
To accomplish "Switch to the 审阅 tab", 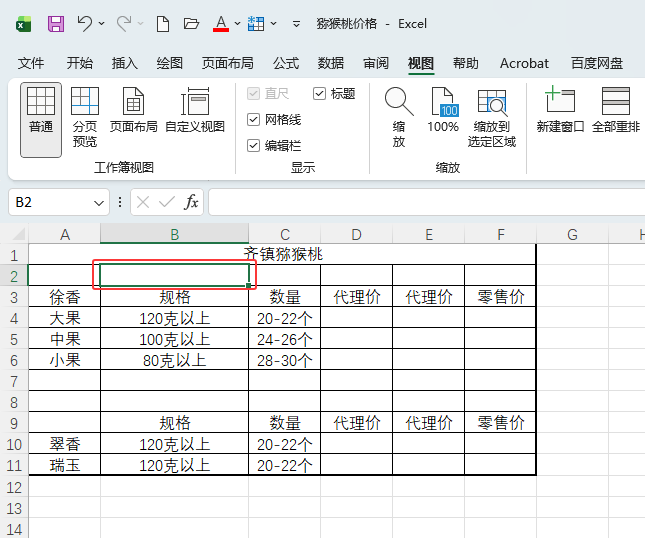I will click(376, 63).
